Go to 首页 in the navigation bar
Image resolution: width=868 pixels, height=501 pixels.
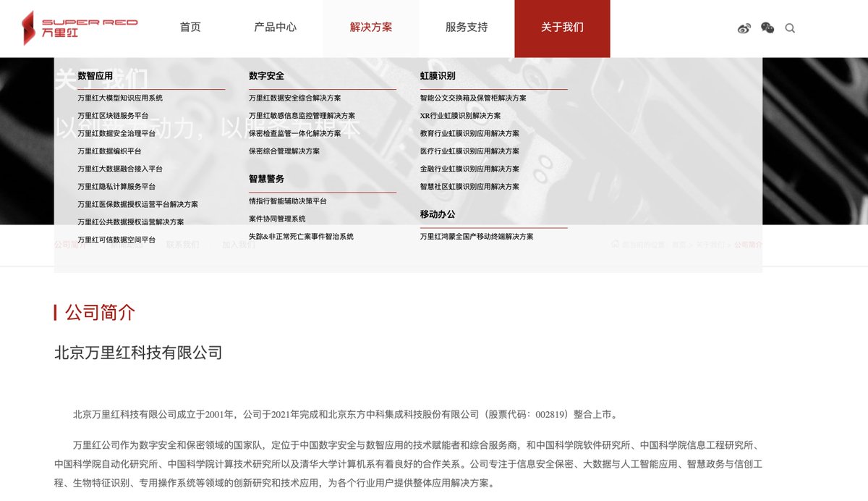tap(190, 28)
